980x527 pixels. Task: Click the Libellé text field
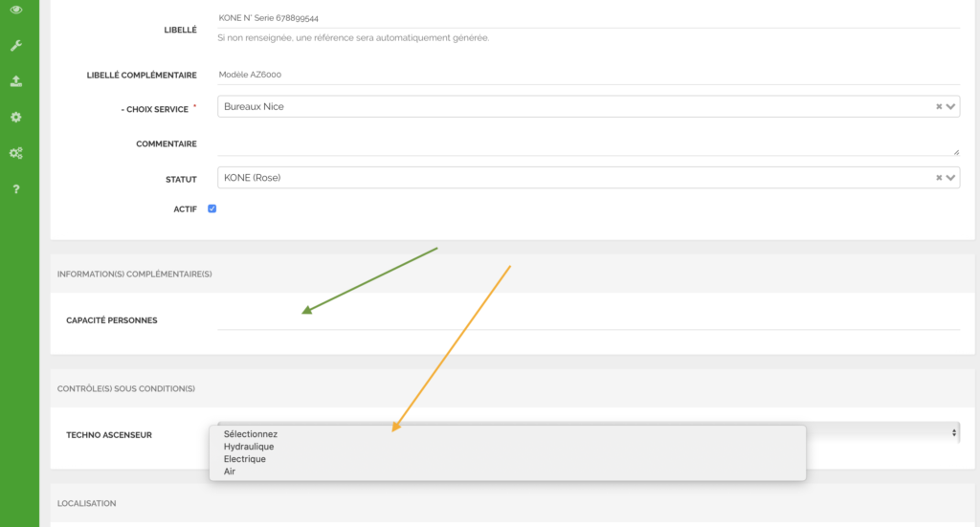588,18
